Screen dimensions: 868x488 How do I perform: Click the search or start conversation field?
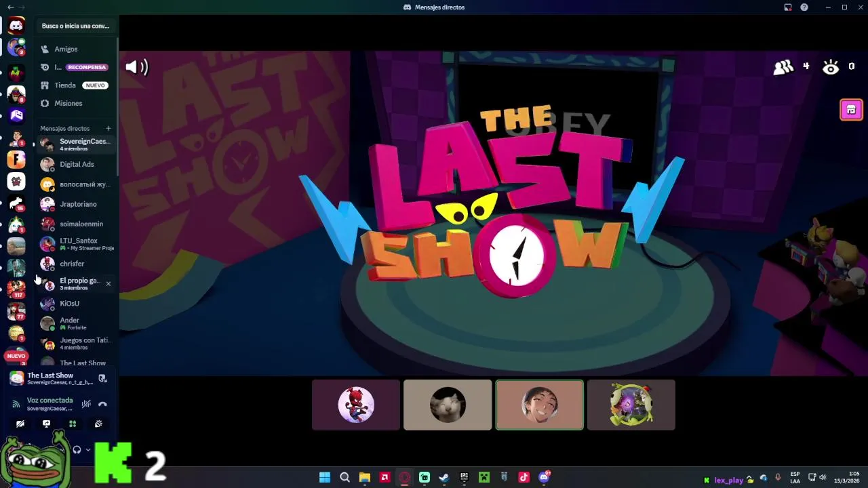[75, 26]
